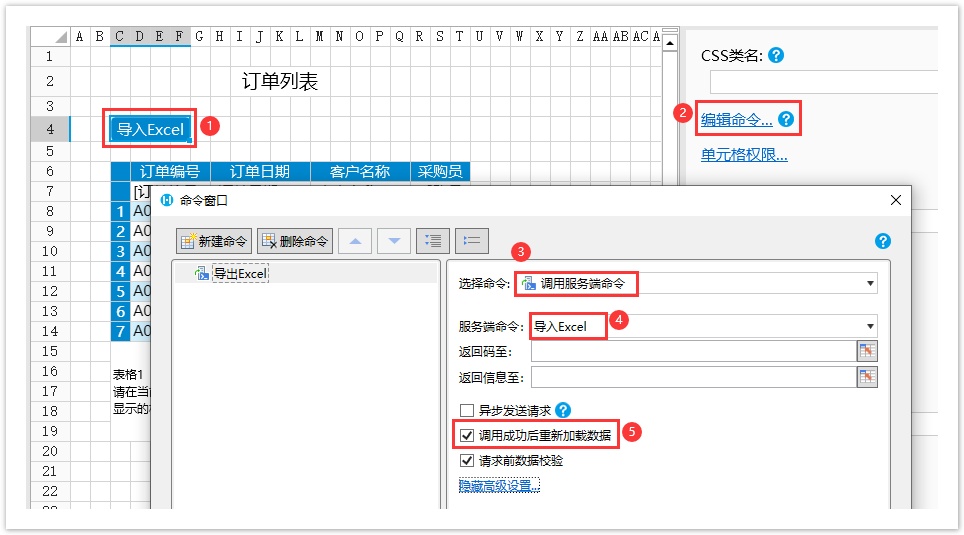Open the command window help icon
The width and height of the screenshot is (964, 535).
coord(882,241)
